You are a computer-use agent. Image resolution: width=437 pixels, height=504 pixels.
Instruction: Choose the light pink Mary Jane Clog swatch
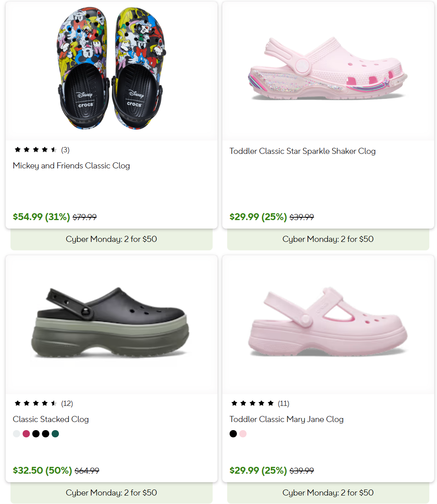point(243,434)
